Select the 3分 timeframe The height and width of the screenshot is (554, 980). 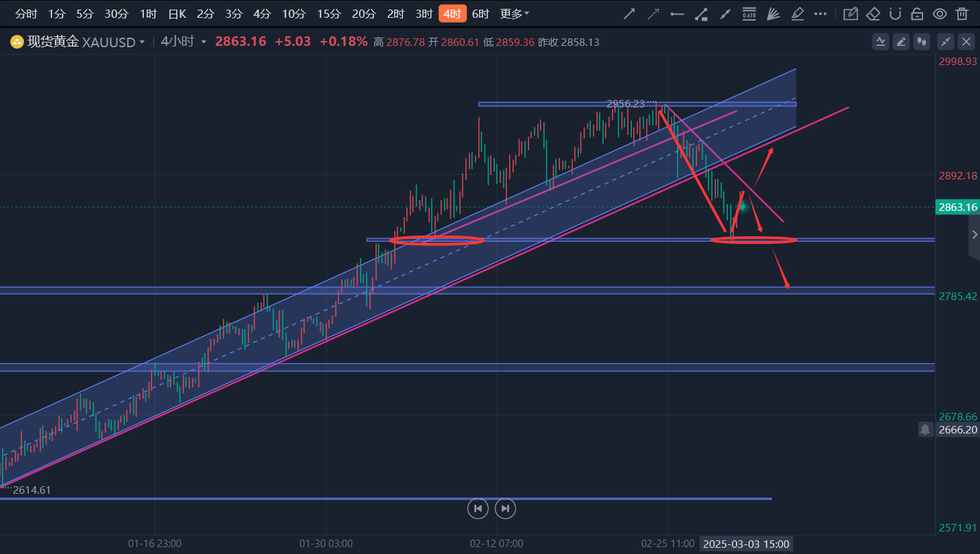coord(234,14)
